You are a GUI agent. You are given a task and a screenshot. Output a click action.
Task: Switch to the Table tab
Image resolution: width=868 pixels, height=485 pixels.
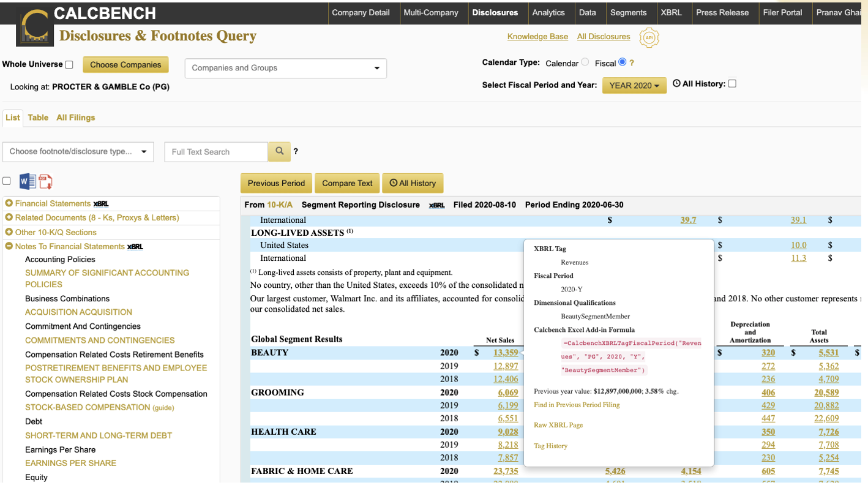point(38,118)
